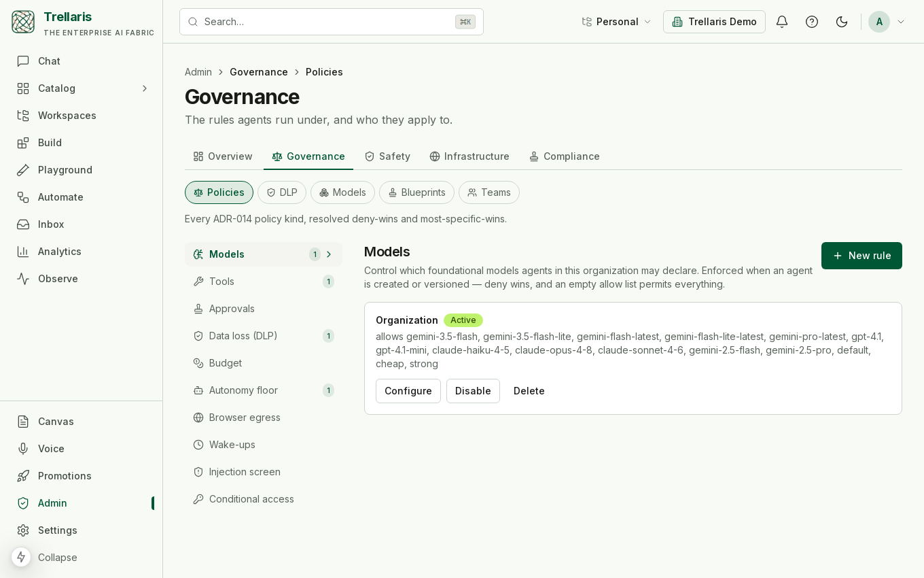The image size is (924, 578).
Task: Open the Inbox
Action: [x=82, y=224]
